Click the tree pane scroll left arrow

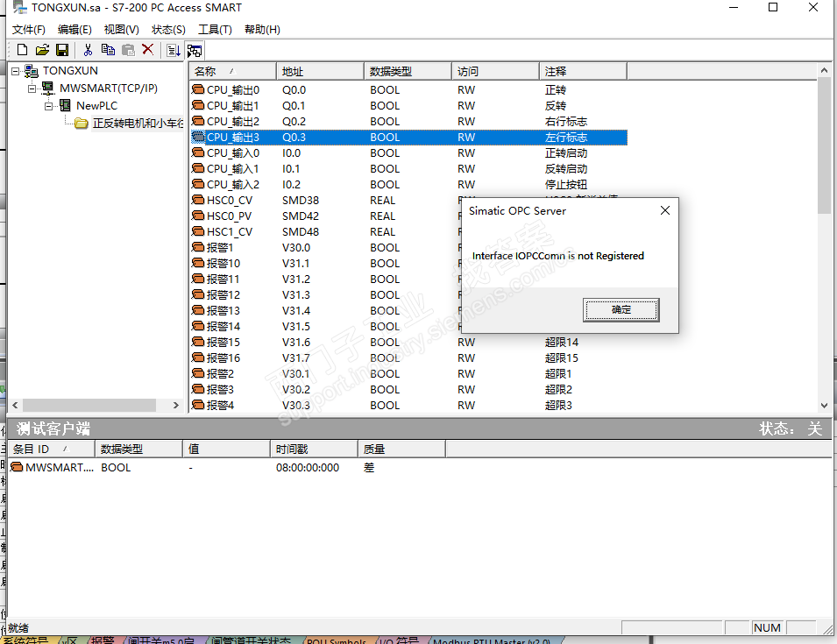[15, 405]
